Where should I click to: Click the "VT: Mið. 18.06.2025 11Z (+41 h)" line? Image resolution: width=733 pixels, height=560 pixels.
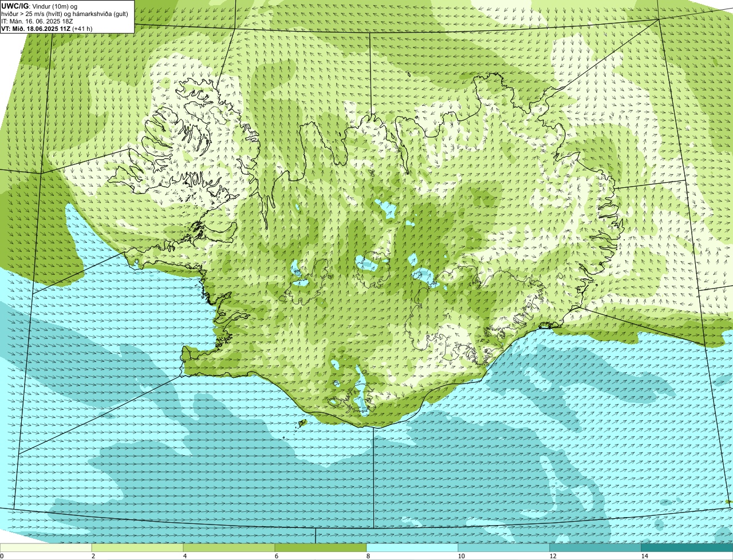coord(47,29)
